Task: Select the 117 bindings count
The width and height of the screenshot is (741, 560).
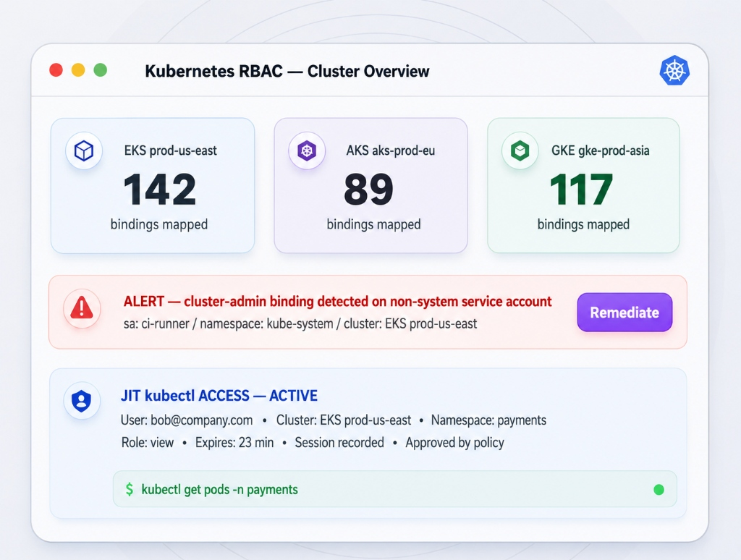Action: click(581, 190)
